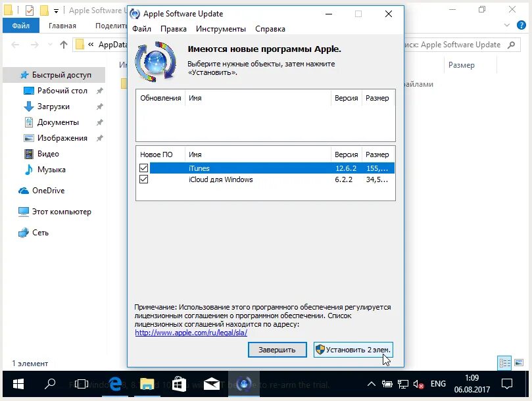Open Explorer help icon
Image resolution: width=532 pixels, height=401 pixels.
click(521, 25)
